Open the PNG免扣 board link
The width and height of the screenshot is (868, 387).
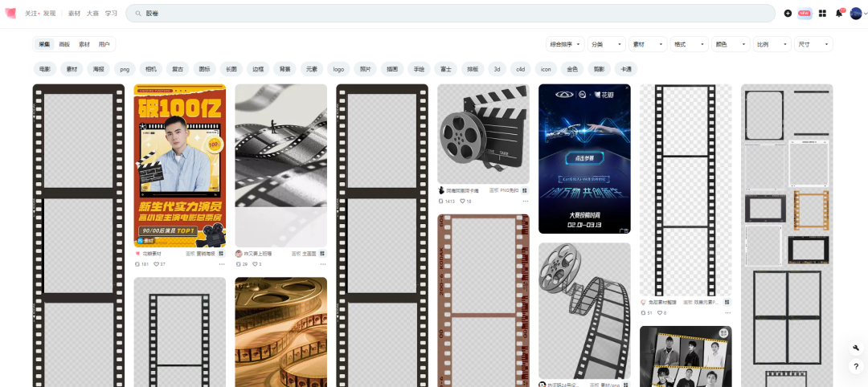[x=510, y=190]
